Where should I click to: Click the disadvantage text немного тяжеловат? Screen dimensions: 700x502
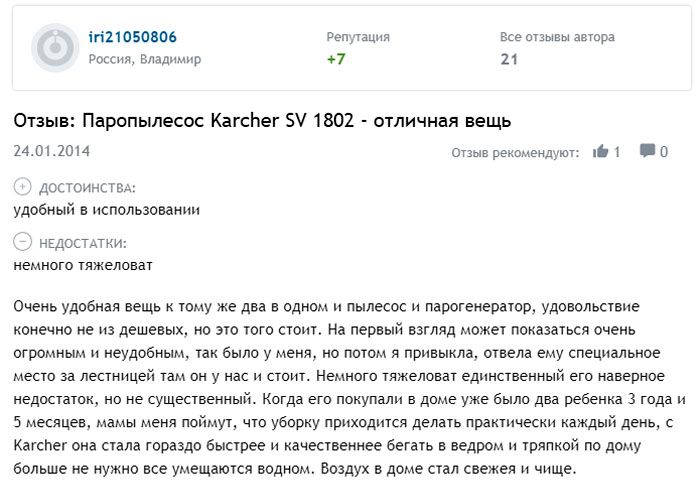[84, 264]
